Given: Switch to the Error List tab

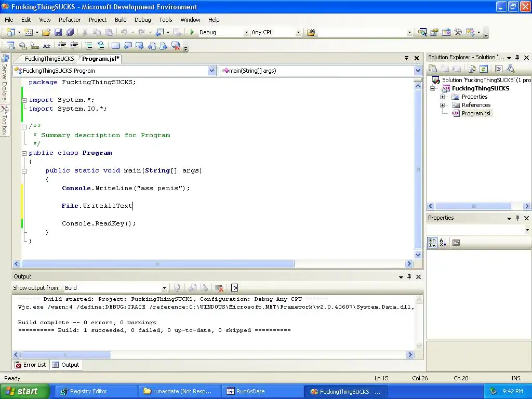Looking at the screenshot, I should click(31, 365).
